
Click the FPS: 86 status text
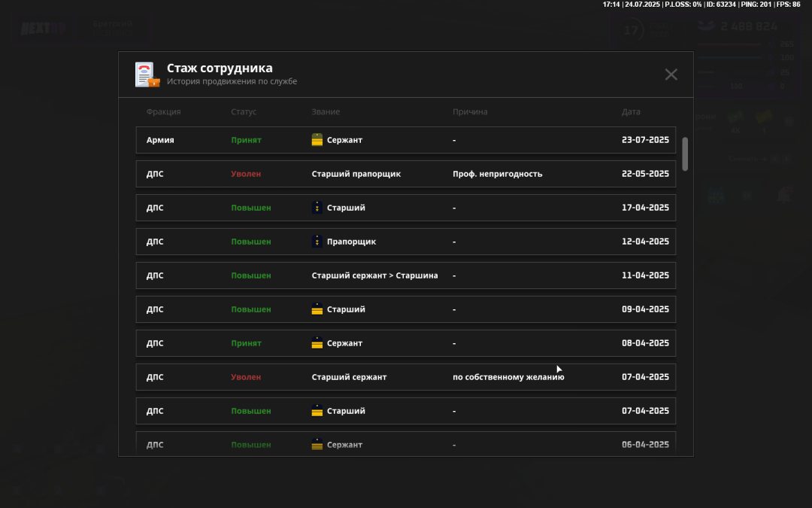(788, 5)
